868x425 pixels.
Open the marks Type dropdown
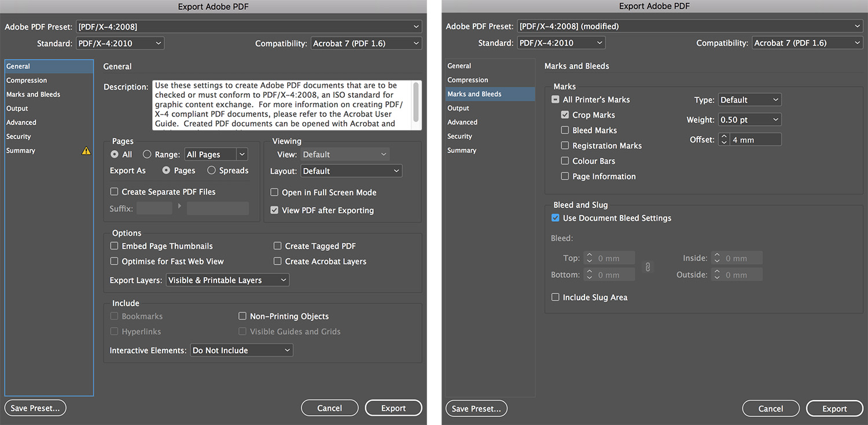pos(750,100)
